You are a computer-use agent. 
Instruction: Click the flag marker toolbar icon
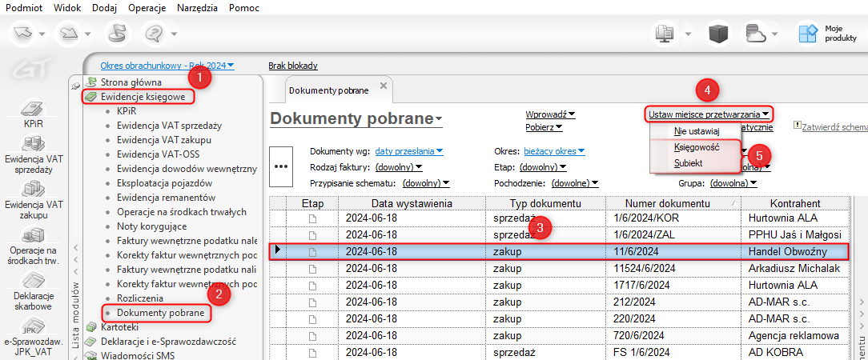pyautogui.click(x=118, y=33)
